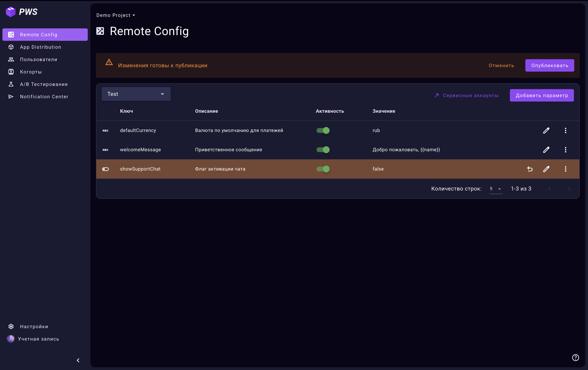
Task: Toggle activity for showSupportChat
Action: [323, 169]
